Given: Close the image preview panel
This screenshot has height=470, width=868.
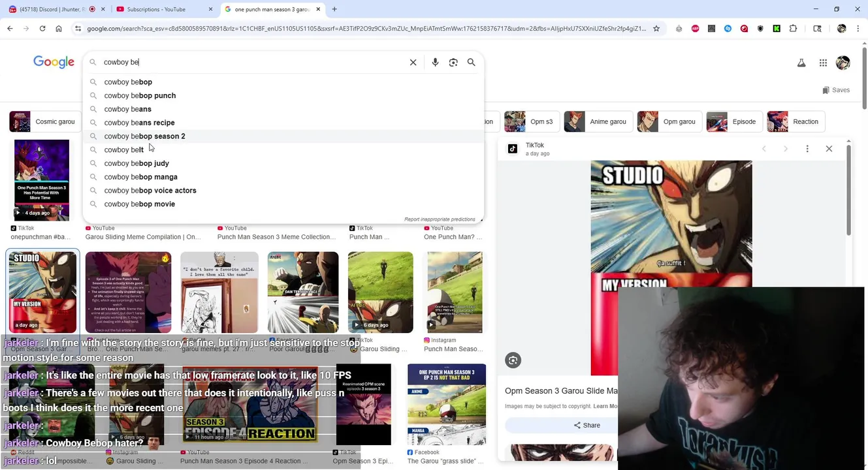Looking at the screenshot, I should (x=829, y=149).
